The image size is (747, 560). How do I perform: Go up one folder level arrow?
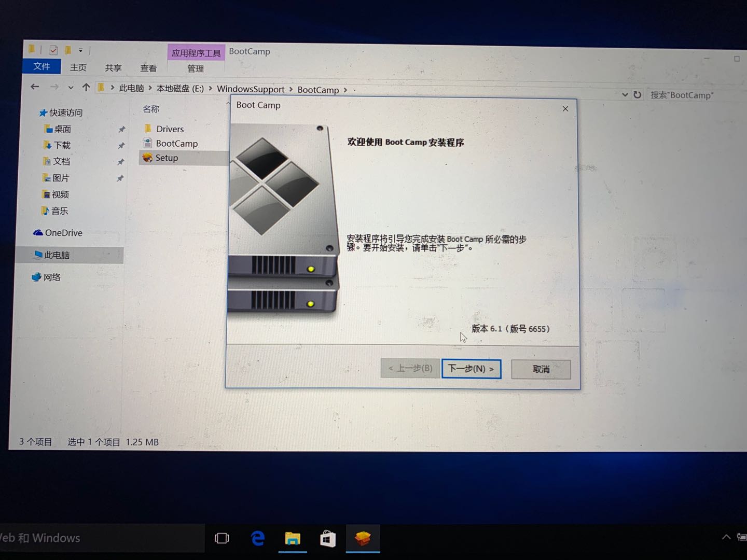[x=86, y=87]
